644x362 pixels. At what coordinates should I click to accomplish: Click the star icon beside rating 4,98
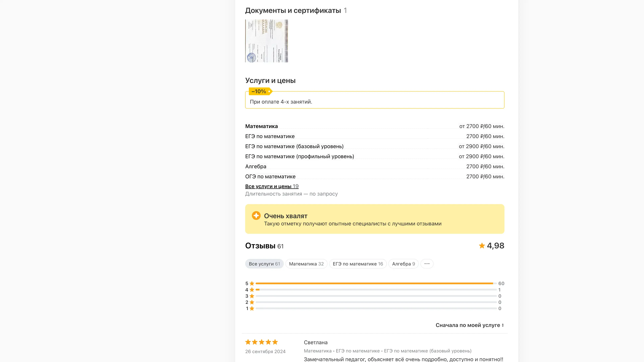click(482, 246)
